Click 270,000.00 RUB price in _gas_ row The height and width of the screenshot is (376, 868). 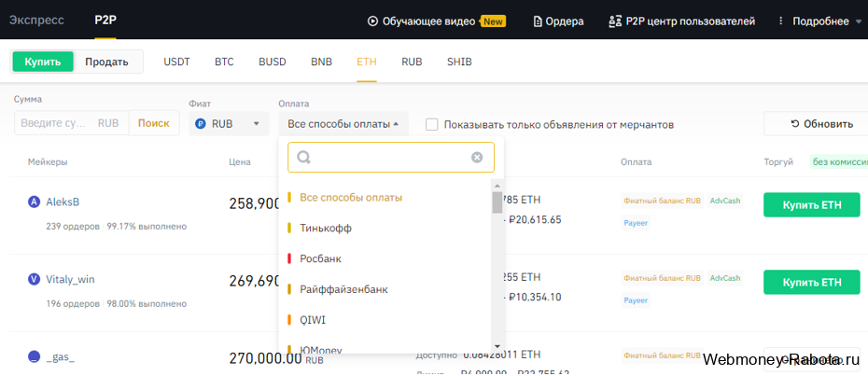[275, 359]
